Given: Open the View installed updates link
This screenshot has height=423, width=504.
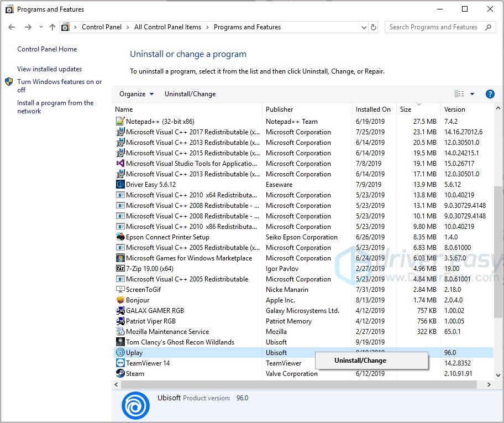Looking at the screenshot, I should click(x=49, y=69).
